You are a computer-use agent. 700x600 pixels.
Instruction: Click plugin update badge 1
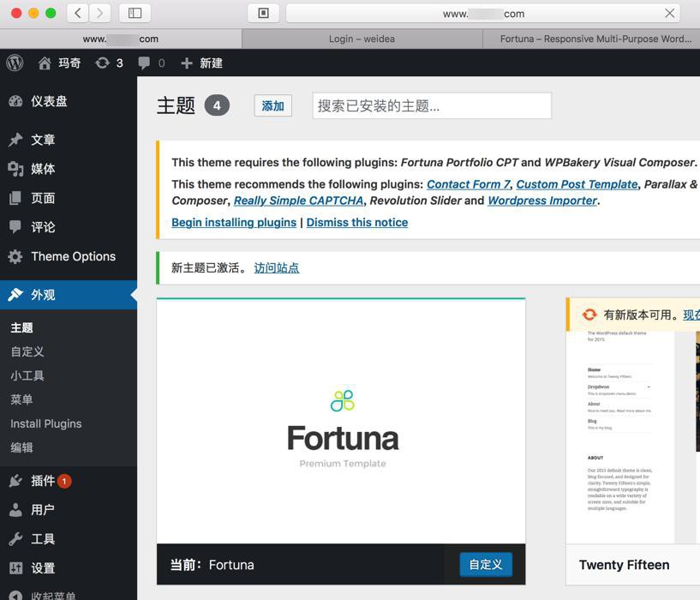coord(64,481)
